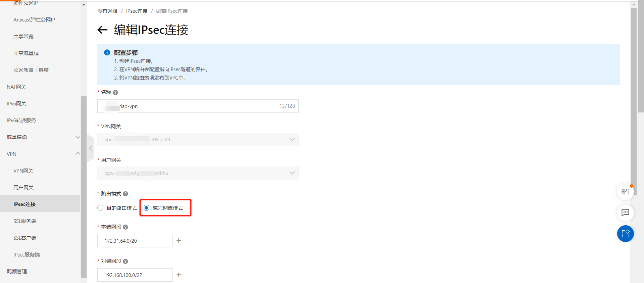Collapse the sidebar with the left chevron handle
The height and width of the screenshot is (283, 644).
[90, 148]
